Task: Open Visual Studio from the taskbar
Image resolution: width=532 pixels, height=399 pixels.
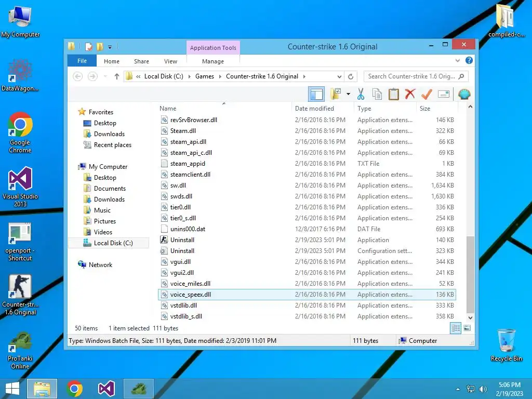Action: point(106,389)
